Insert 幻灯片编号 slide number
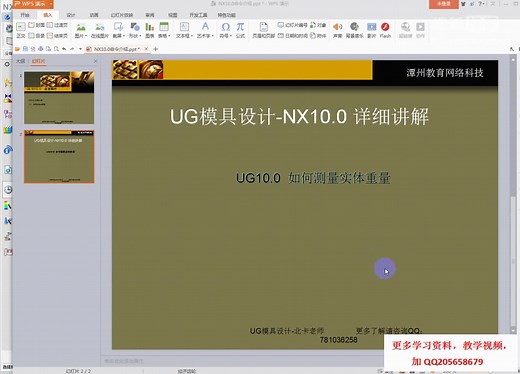Image resolution: width=520 pixels, height=374 pixels. coord(292,25)
